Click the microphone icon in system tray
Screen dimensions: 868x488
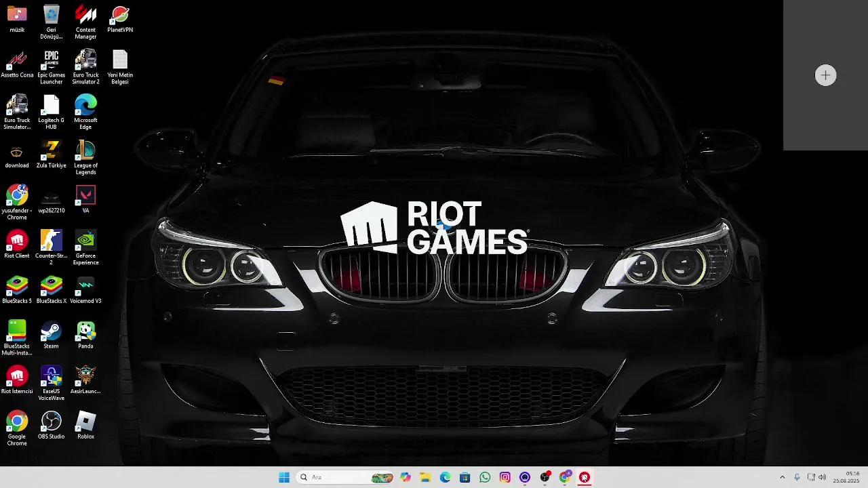tap(797, 477)
